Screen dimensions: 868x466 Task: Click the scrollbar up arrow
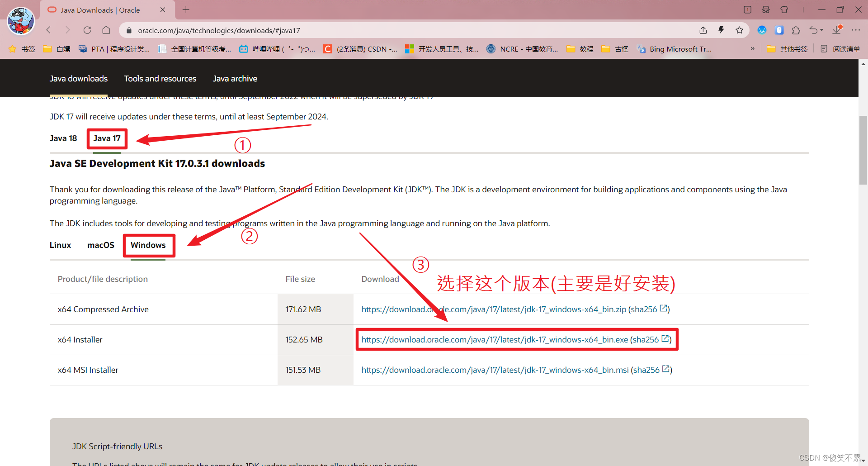click(863, 64)
